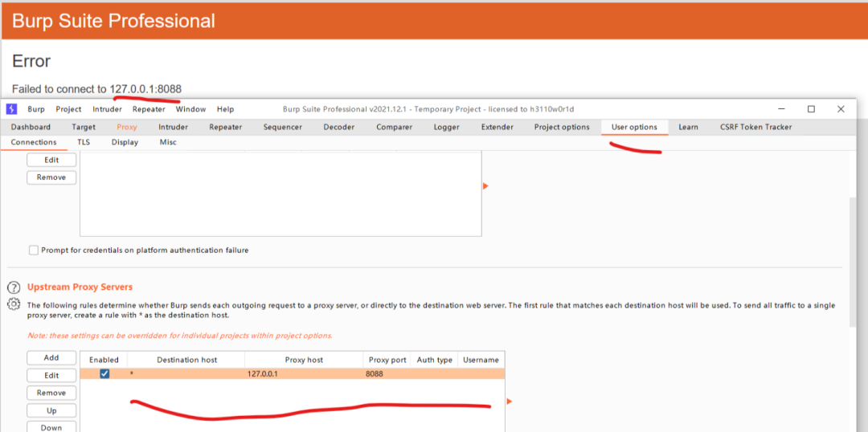Switch to the Target tab

click(84, 127)
